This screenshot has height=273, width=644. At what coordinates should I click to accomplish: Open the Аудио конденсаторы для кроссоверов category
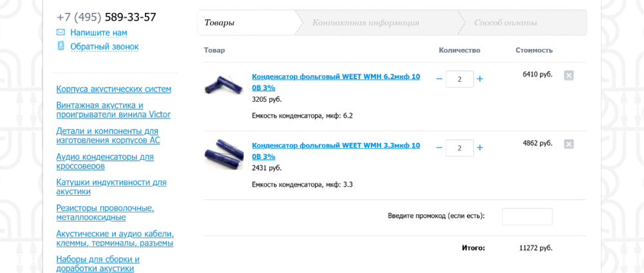point(105,161)
